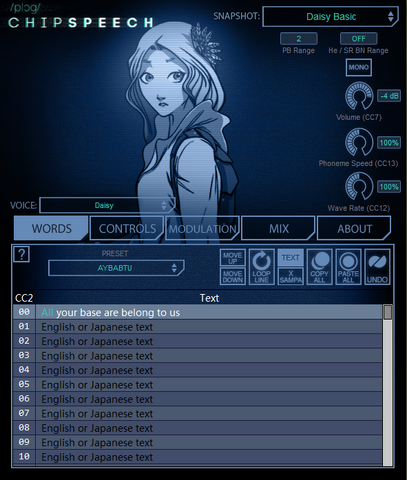
Task: Toggle the MONO button
Action: [359, 67]
